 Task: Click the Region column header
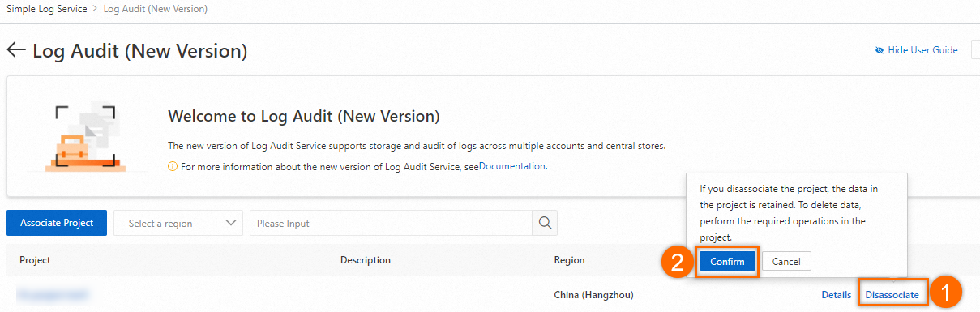568,260
